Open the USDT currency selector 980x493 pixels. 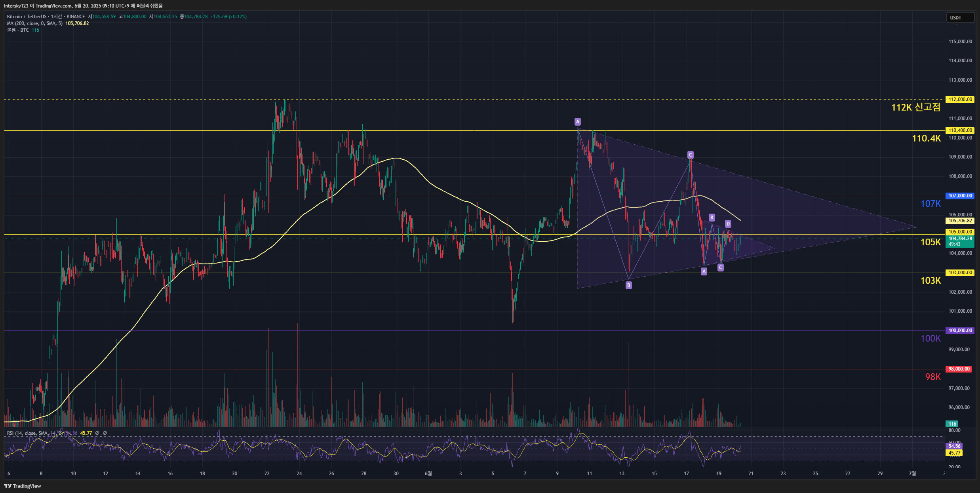960,17
